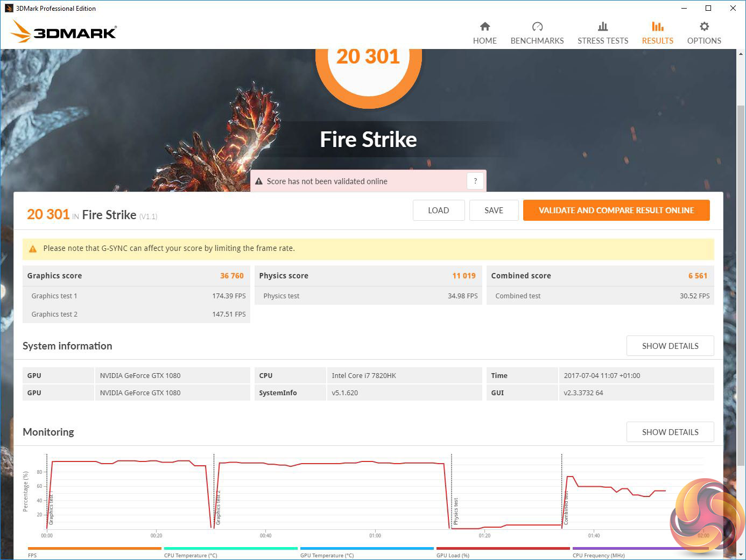This screenshot has width=746, height=560.
Task: Select the Combined score value 6 561
Action: pos(698,276)
